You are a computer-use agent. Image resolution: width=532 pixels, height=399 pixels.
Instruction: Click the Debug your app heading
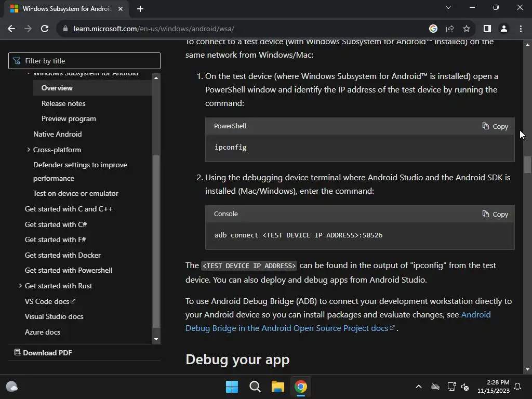(237, 360)
